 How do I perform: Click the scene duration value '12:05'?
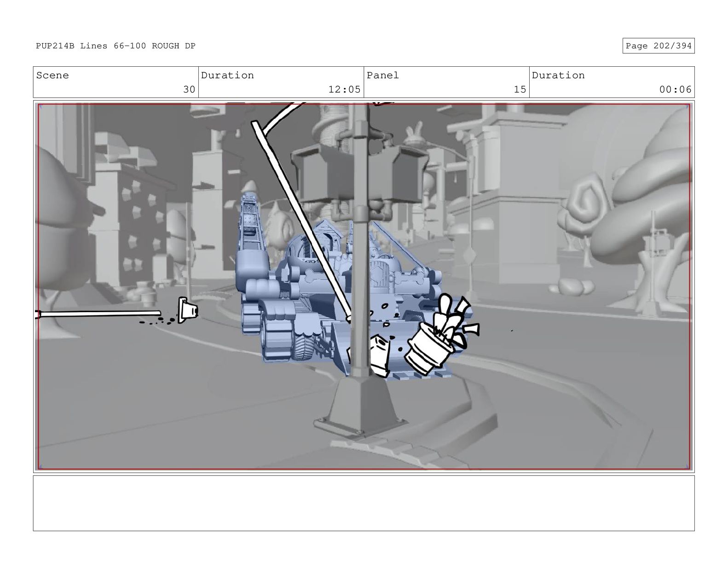(344, 89)
